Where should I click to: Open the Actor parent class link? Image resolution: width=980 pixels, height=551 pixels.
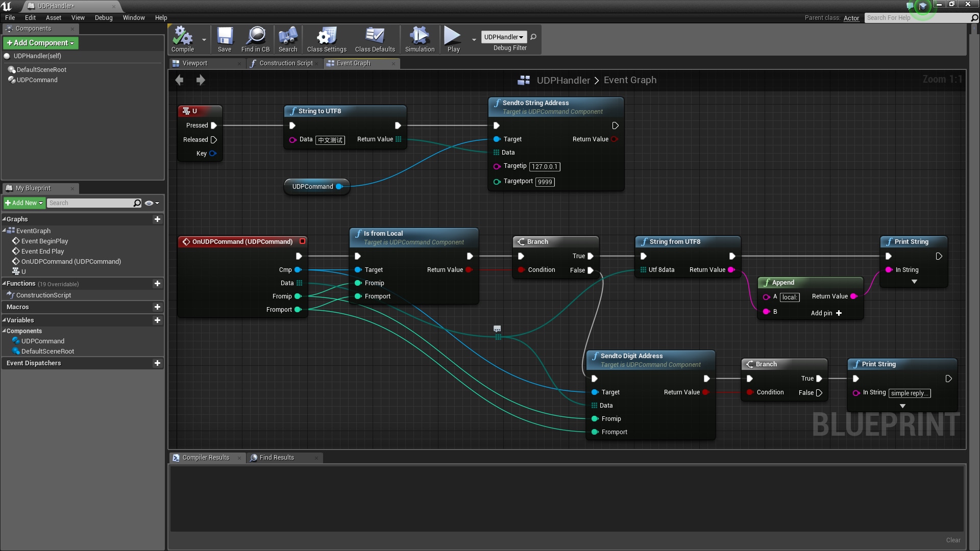851,18
